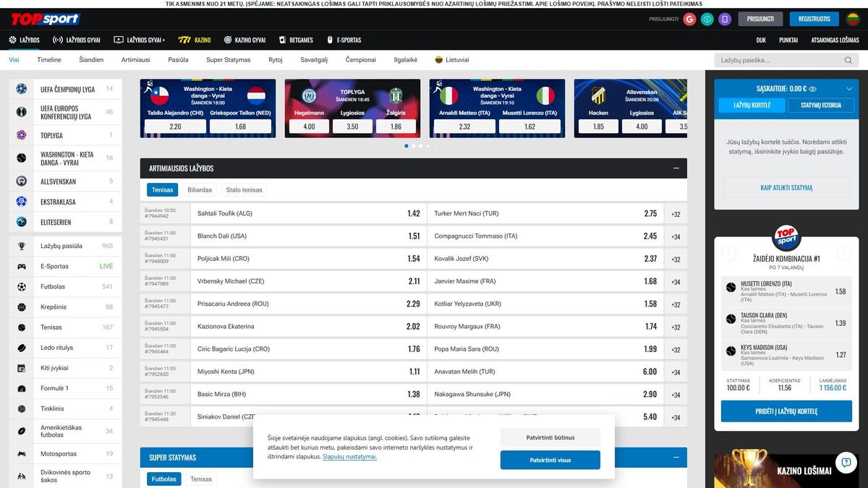Click the magnifier icon in the bet search
Viewport: 868px width, 488px height.
click(849, 61)
